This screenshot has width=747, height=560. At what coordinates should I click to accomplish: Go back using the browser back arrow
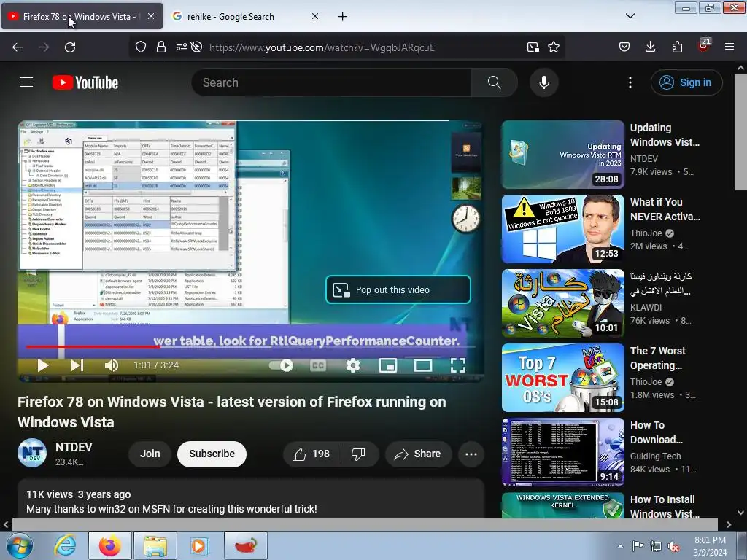click(x=18, y=47)
